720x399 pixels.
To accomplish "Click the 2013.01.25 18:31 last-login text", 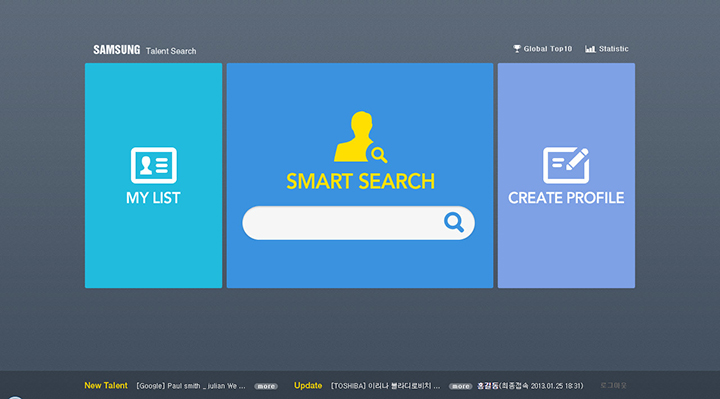I will [557, 386].
